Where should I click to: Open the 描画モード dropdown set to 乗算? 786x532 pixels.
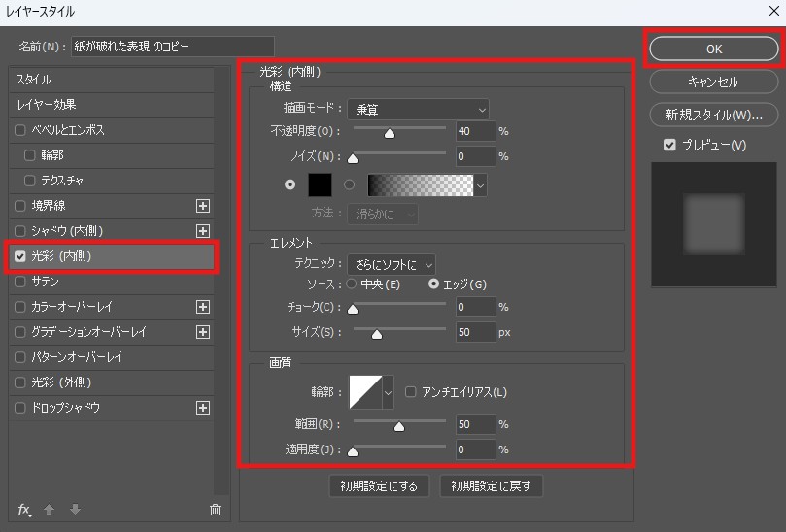point(420,109)
